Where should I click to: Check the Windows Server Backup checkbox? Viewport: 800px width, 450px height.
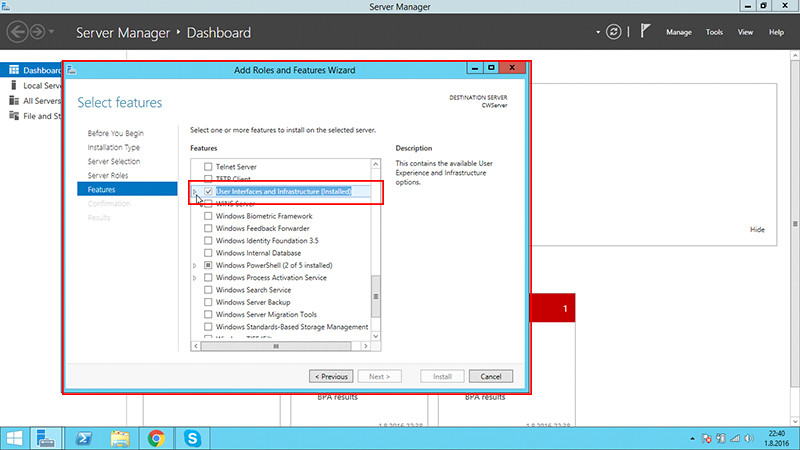pyautogui.click(x=208, y=302)
